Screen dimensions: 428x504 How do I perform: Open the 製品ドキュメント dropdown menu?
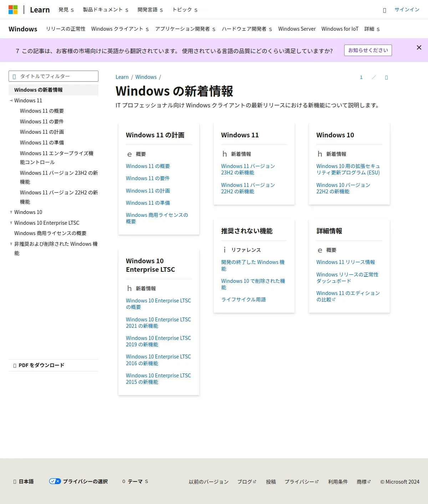point(106,10)
